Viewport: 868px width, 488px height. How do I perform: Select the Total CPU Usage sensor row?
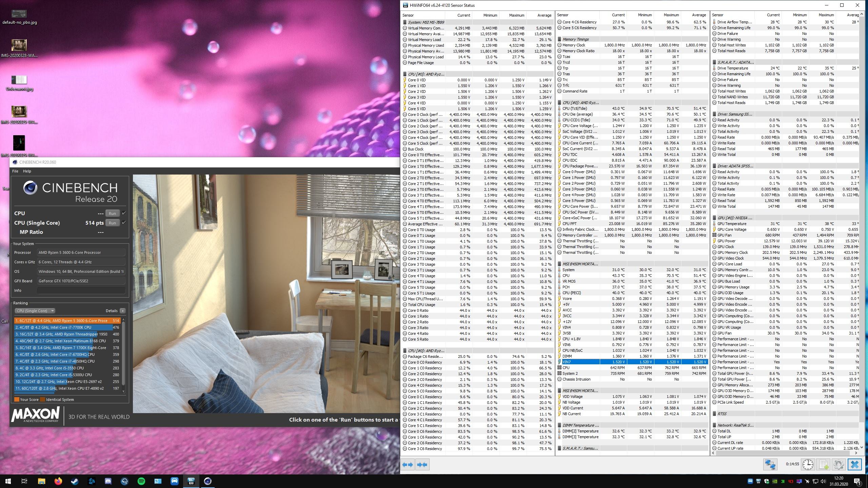click(x=477, y=305)
